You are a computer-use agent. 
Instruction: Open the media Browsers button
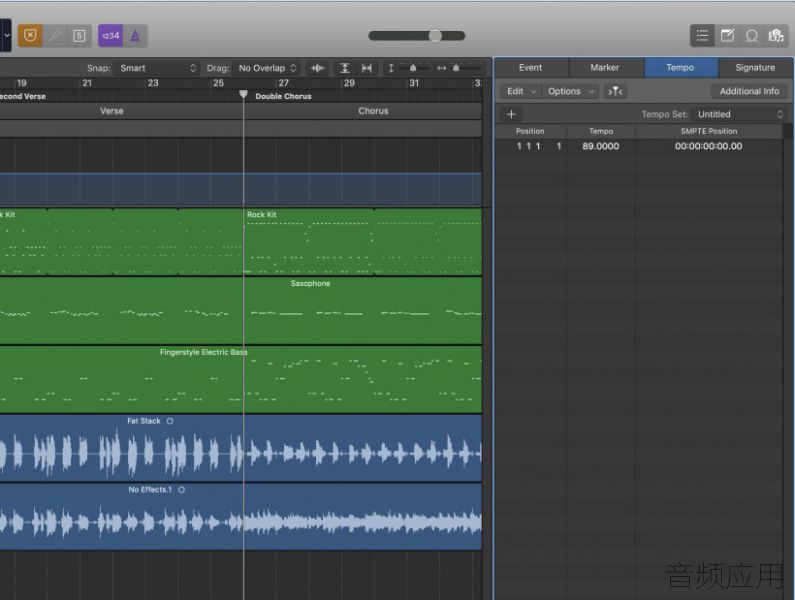pyautogui.click(x=776, y=36)
